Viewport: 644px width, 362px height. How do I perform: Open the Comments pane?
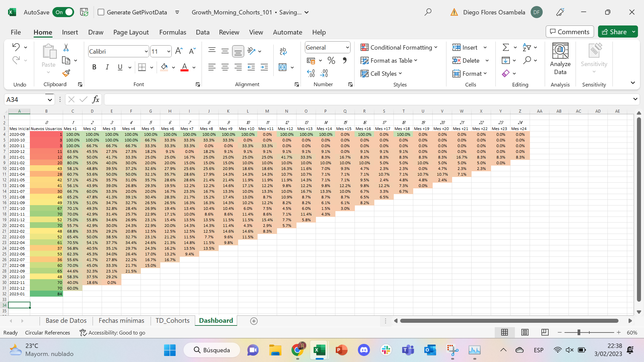569,32
